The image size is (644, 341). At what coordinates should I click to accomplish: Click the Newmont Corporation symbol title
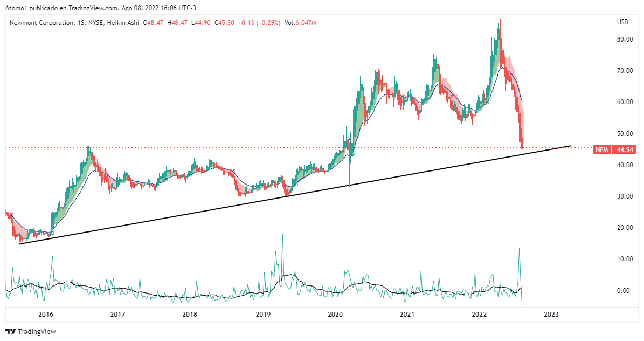(x=41, y=23)
